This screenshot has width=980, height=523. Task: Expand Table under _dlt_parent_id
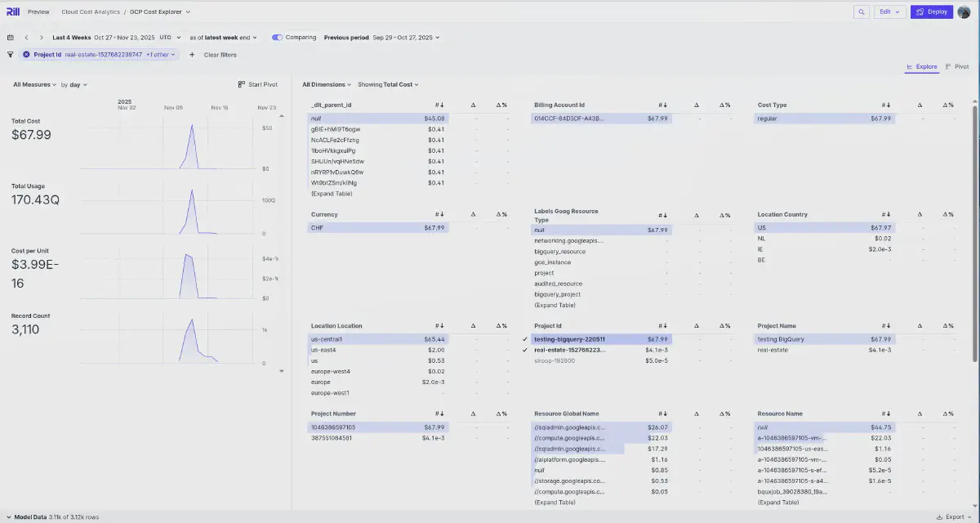[x=332, y=194]
